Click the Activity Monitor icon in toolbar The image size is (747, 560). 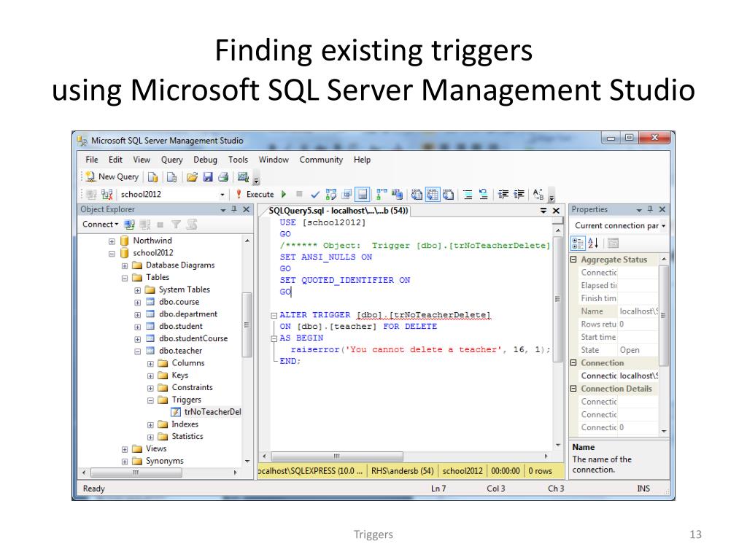click(x=243, y=177)
